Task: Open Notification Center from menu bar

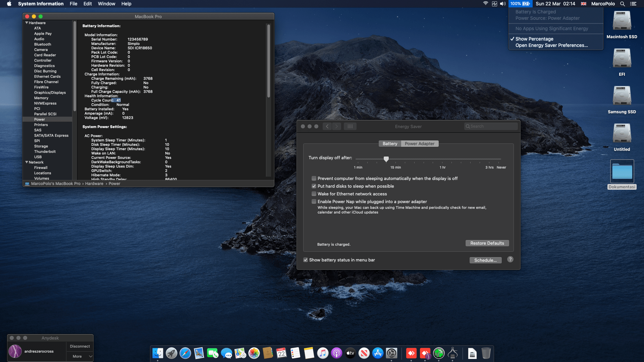Action: click(x=633, y=4)
